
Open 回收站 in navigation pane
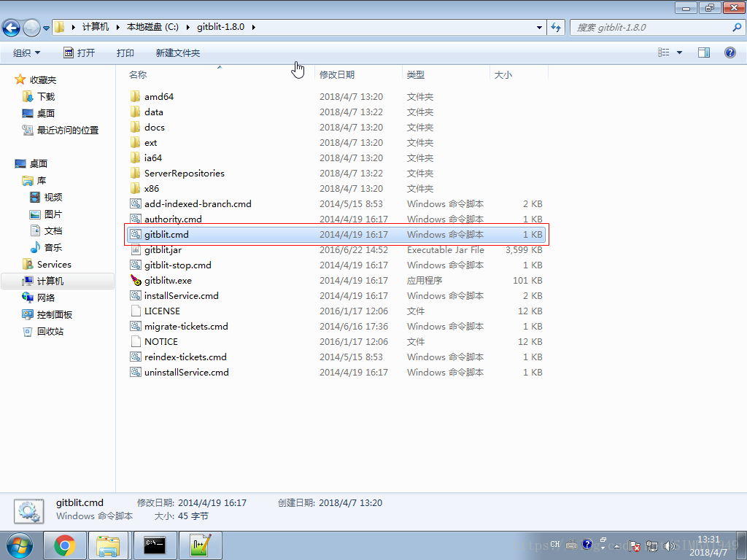(43, 332)
